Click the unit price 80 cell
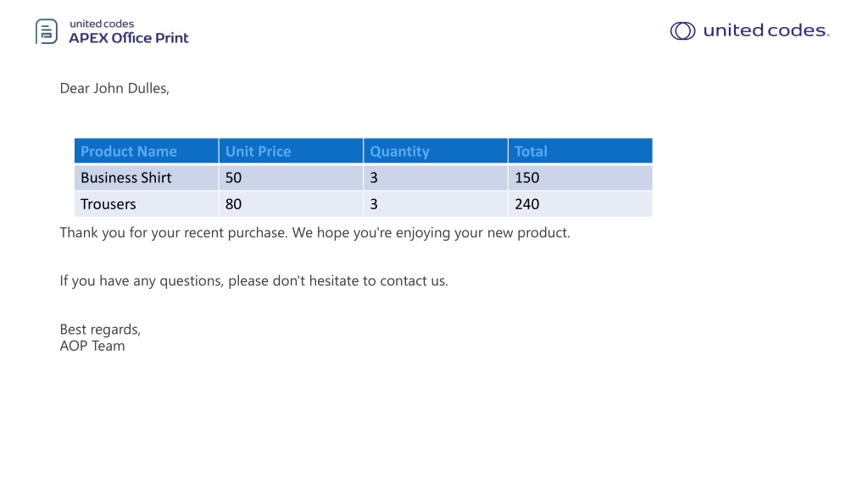Viewport: 868px width, 488px height. (292, 204)
